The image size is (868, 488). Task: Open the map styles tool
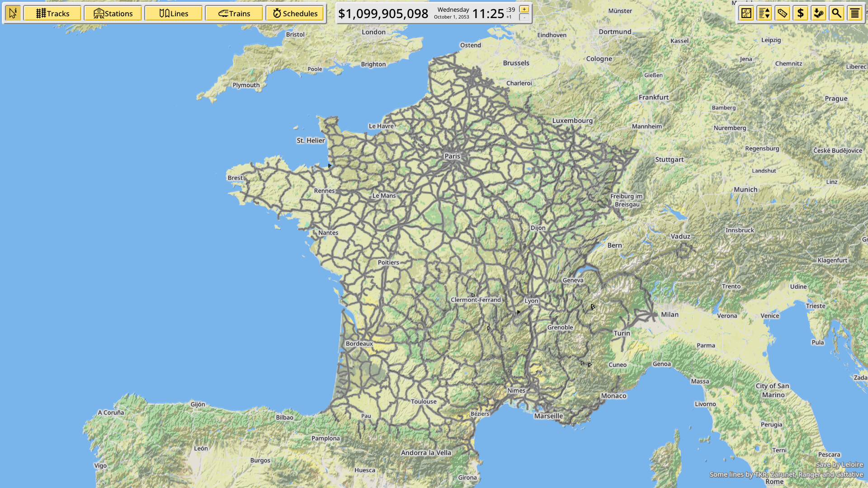(x=746, y=13)
